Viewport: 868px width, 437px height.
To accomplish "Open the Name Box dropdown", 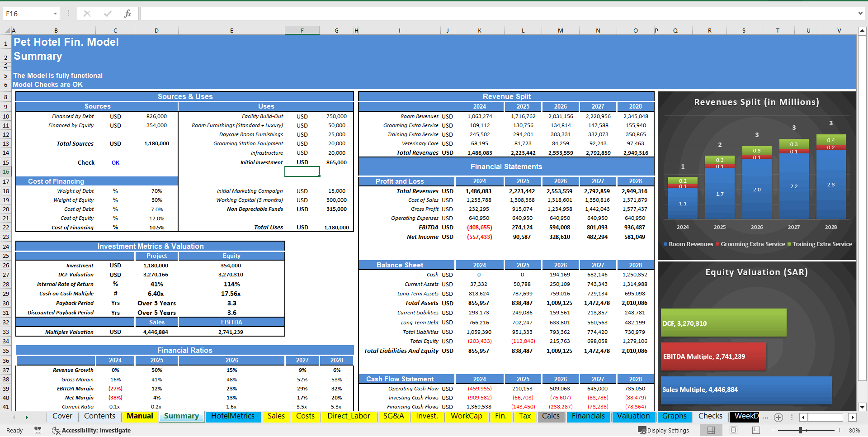I will [x=55, y=14].
